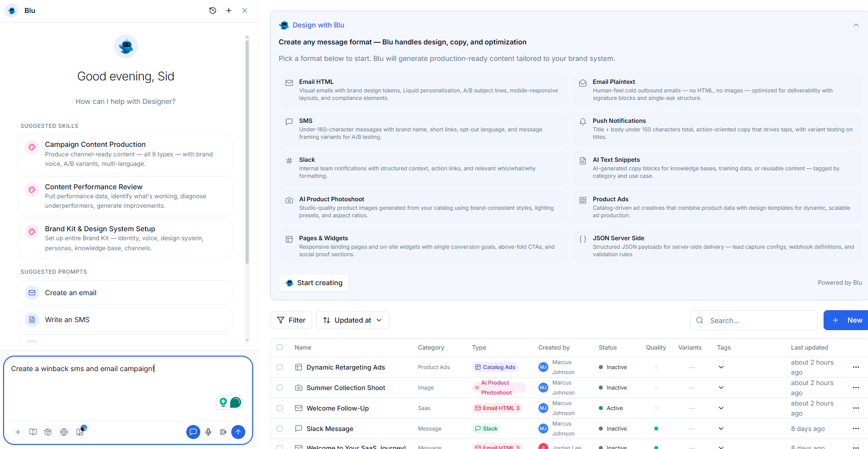Click the globe icon in the chat toolbar
Image resolution: width=868 pixels, height=449 pixels.
[64, 432]
